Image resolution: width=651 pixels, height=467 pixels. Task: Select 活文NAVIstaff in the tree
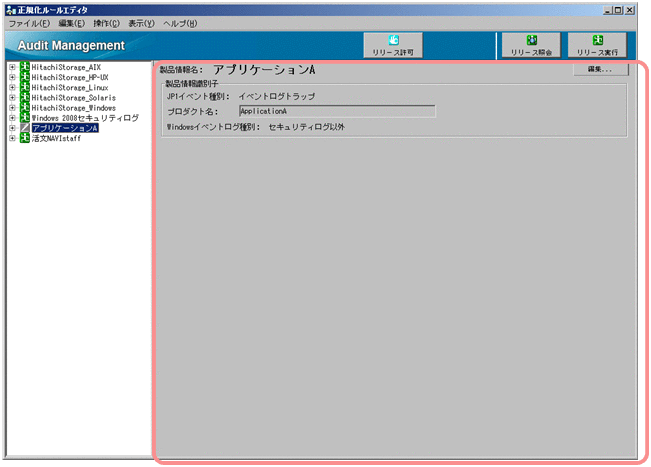pyautogui.click(x=56, y=138)
